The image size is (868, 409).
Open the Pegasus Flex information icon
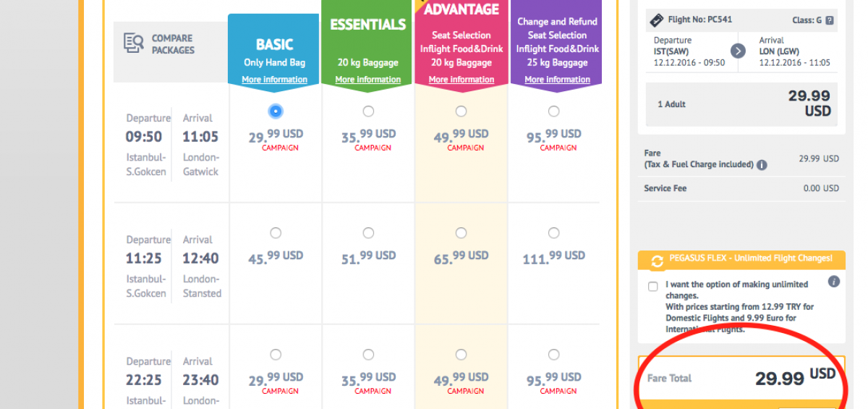(x=833, y=282)
